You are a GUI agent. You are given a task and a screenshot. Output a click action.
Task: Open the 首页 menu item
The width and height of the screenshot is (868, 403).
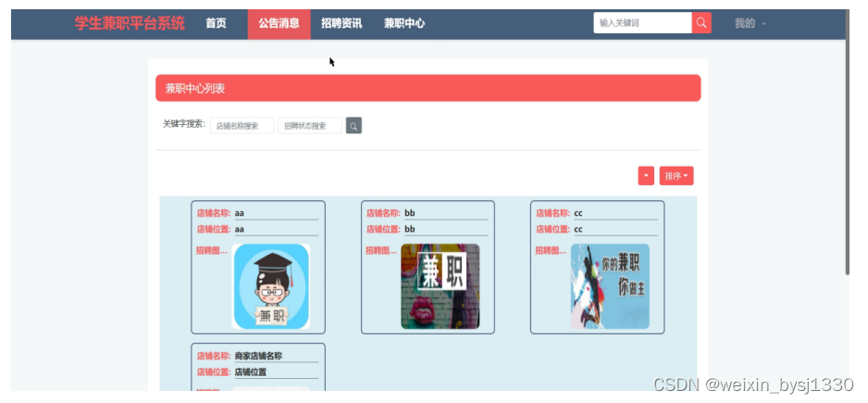coord(216,23)
